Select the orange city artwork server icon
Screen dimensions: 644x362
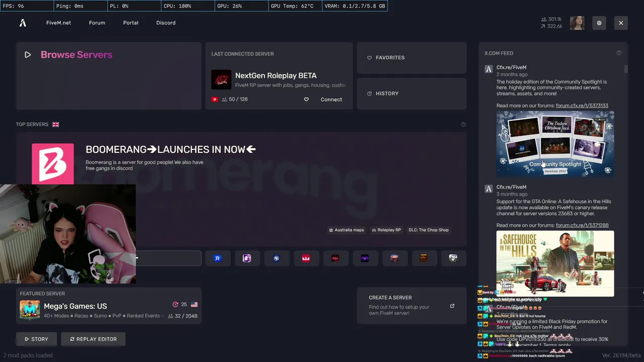coord(394,258)
